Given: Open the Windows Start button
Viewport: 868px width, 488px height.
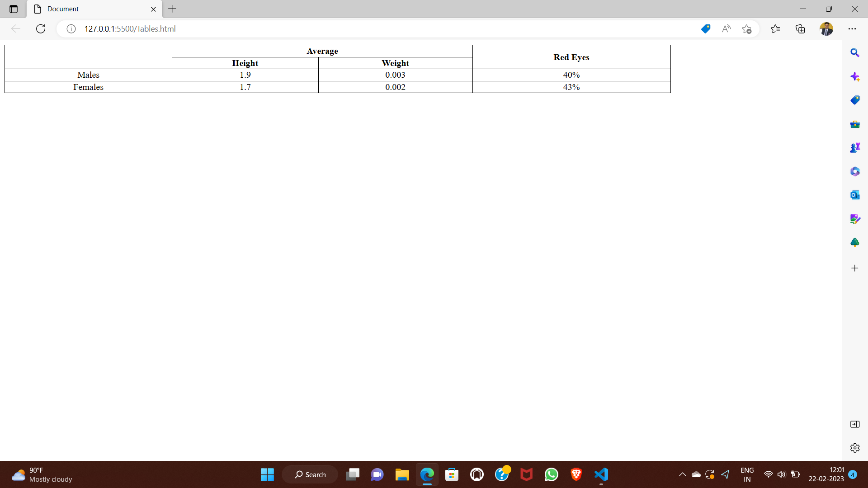Looking at the screenshot, I should coord(267,474).
